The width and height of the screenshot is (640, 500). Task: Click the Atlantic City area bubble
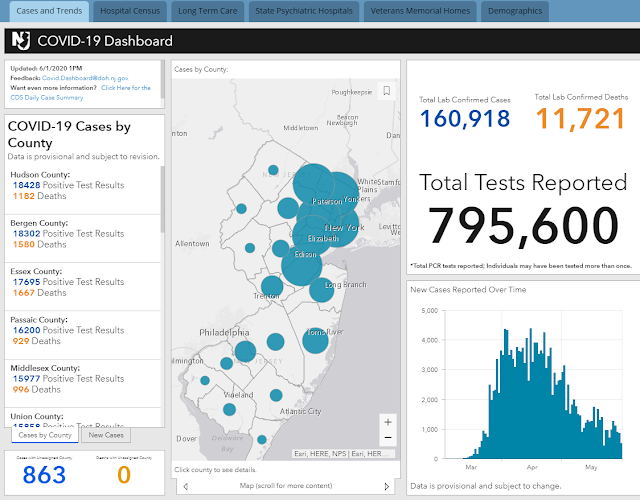point(276,395)
